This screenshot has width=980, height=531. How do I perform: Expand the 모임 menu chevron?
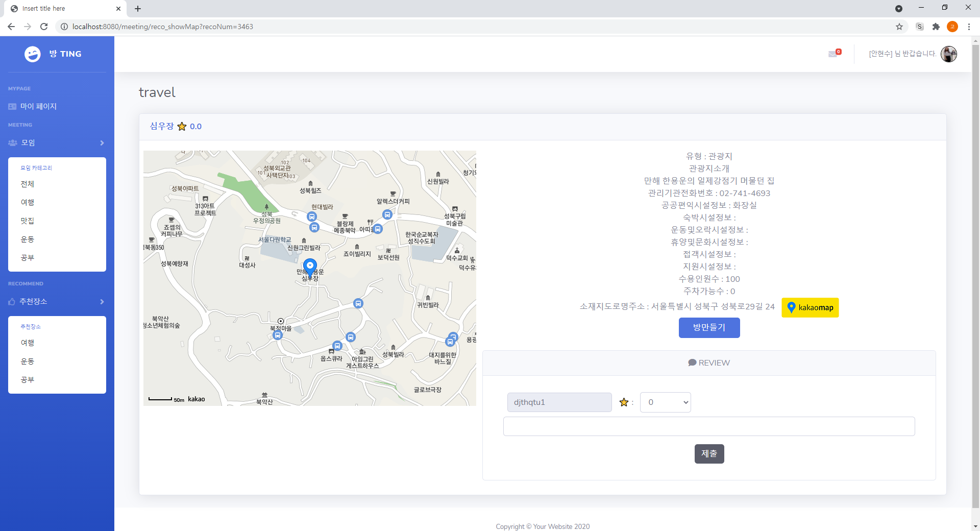102,143
